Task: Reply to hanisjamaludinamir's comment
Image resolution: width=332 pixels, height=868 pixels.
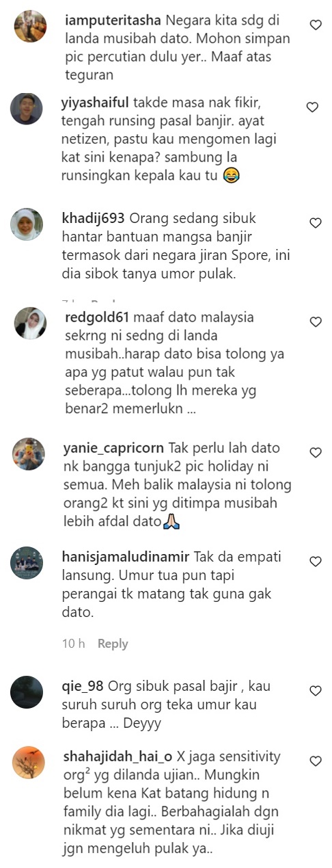Action: click(x=113, y=644)
